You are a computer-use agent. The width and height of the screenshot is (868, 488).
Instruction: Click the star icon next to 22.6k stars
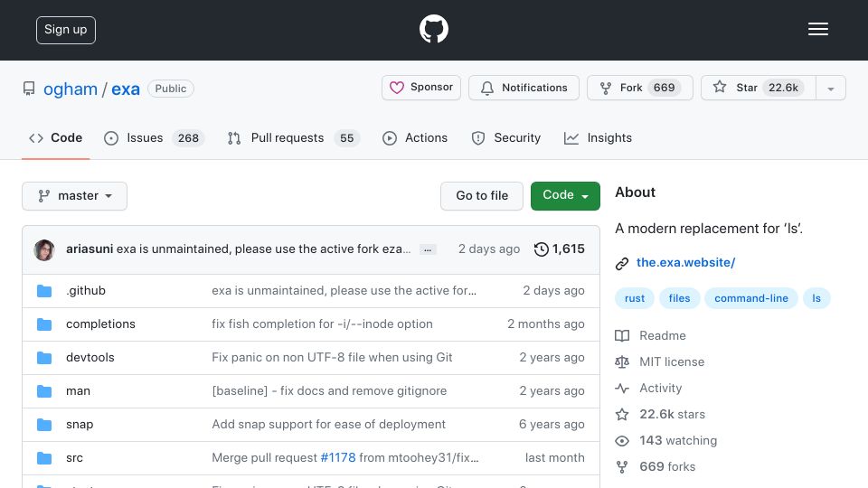pyautogui.click(x=622, y=415)
